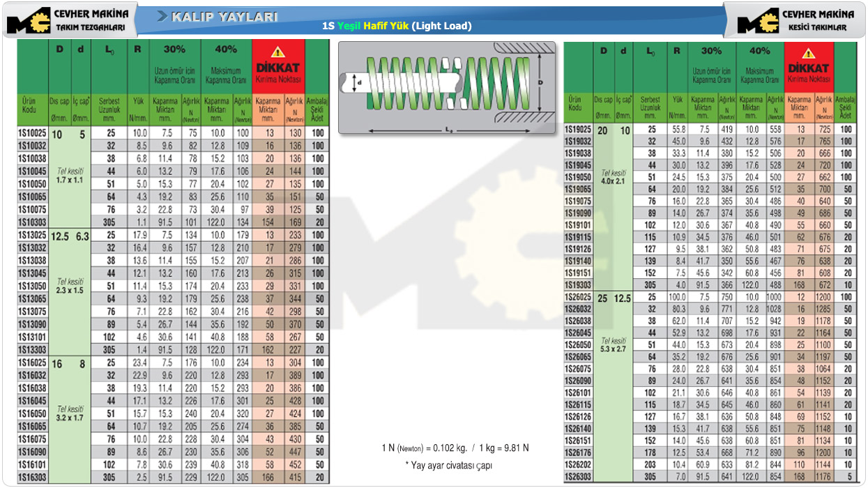The height and width of the screenshot is (488, 868).
Task: Click the Yay ayar civatası çapı footnote
Action: (449, 465)
